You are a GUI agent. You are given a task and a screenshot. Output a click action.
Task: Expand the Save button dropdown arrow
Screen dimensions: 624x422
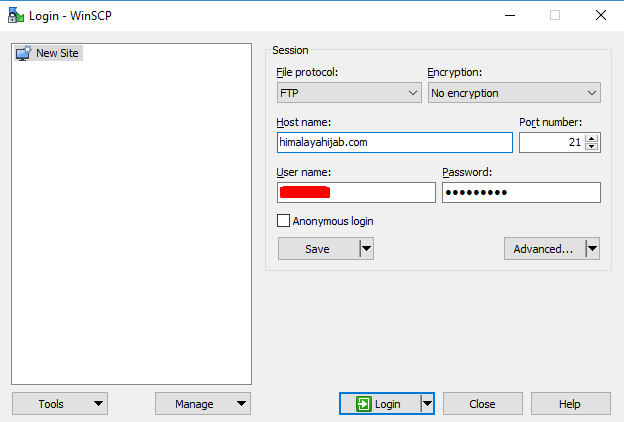click(x=367, y=249)
